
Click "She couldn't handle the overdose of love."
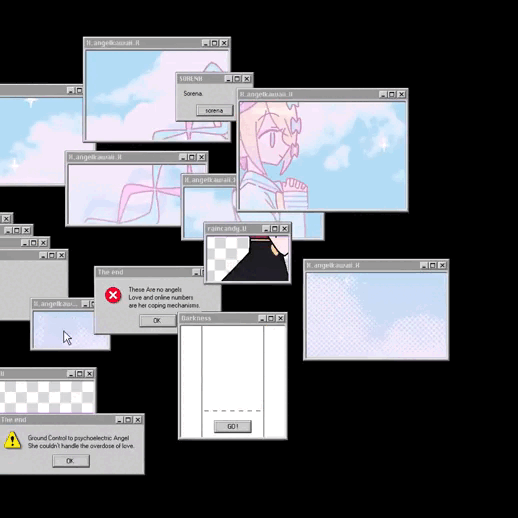[81, 446]
